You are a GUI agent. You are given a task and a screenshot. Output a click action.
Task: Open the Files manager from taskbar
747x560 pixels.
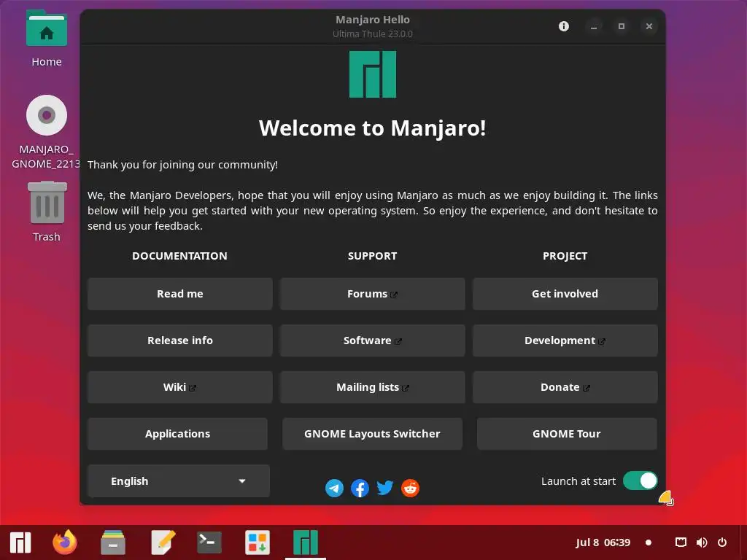(x=113, y=542)
